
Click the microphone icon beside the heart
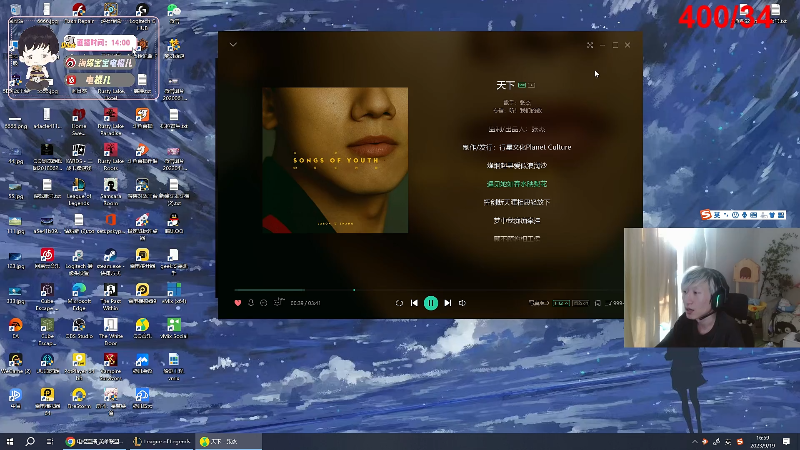click(251, 303)
